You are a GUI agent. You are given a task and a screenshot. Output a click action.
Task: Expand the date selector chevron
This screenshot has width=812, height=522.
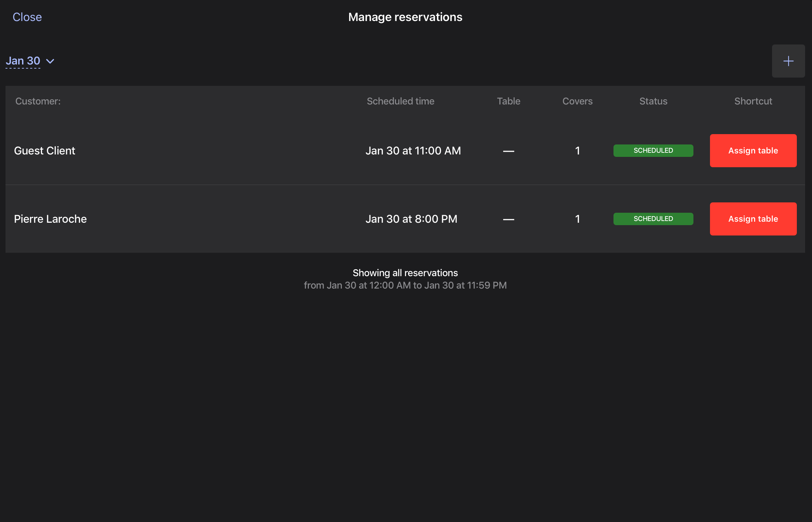(x=50, y=61)
